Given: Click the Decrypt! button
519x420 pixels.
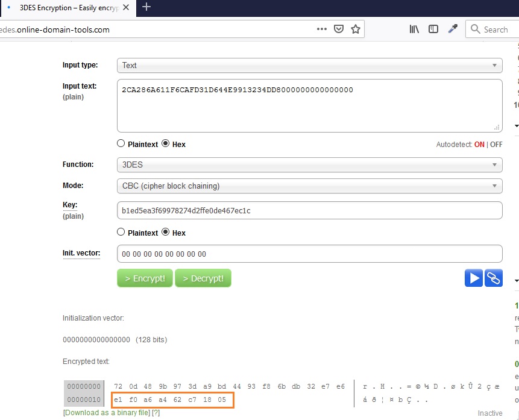Looking at the screenshot, I should tap(203, 278).
